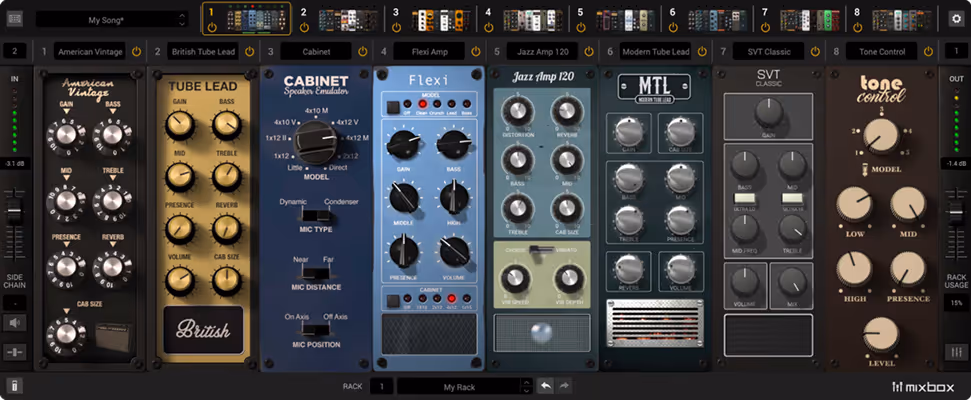Click the output level fader
The height and width of the screenshot is (400, 971).
point(956,211)
